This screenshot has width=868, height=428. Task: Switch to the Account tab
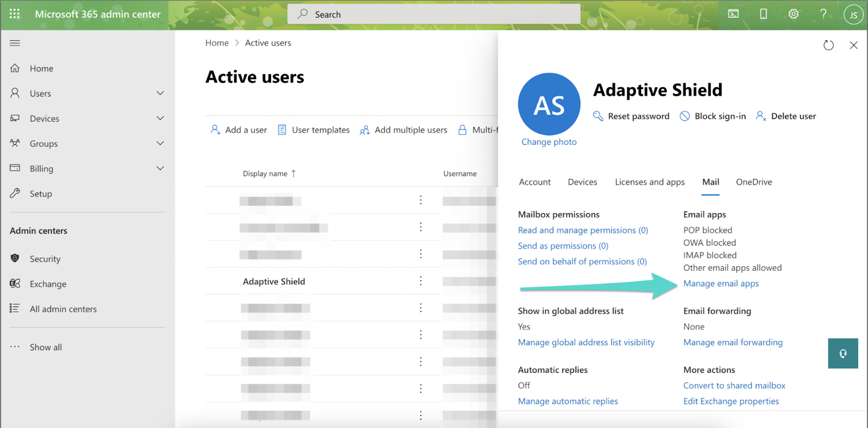(535, 182)
